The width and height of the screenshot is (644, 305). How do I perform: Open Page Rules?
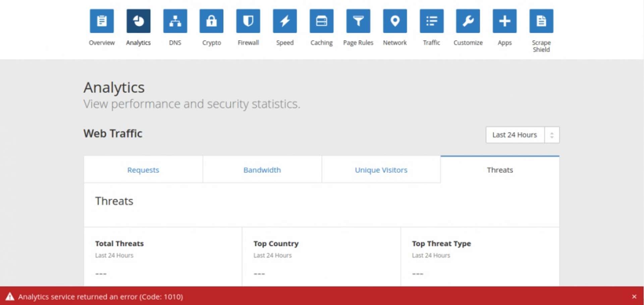358,21
